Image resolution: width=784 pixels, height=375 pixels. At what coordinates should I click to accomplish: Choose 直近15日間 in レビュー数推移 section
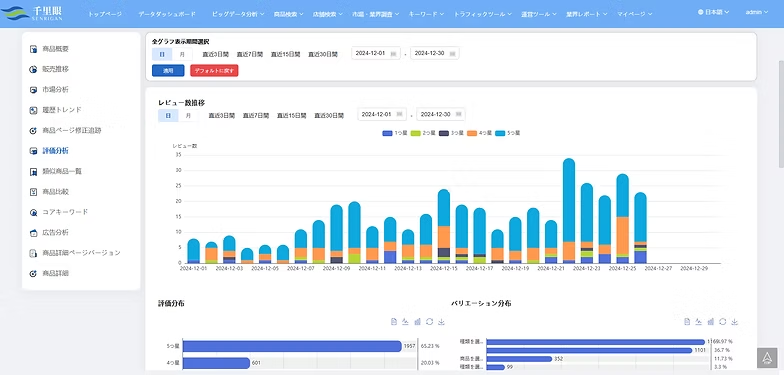[292, 116]
